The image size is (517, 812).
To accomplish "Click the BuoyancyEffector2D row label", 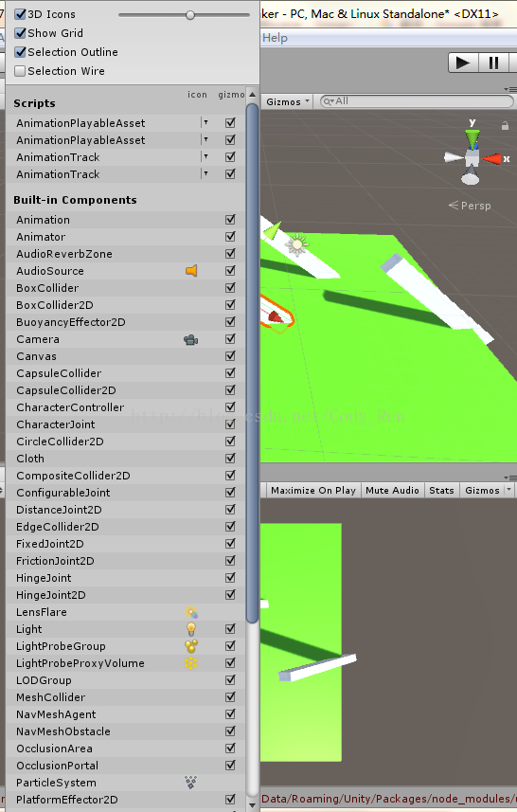I will pyautogui.click(x=71, y=322).
